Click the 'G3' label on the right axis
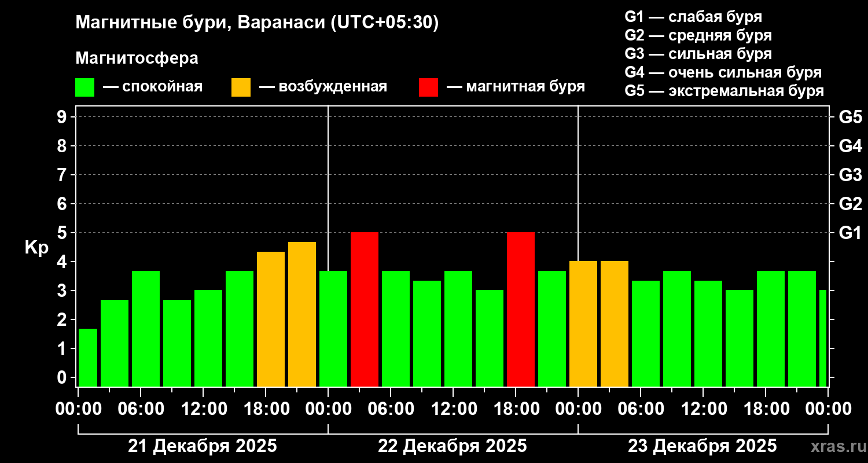This screenshot has width=868, height=463. tap(850, 175)
